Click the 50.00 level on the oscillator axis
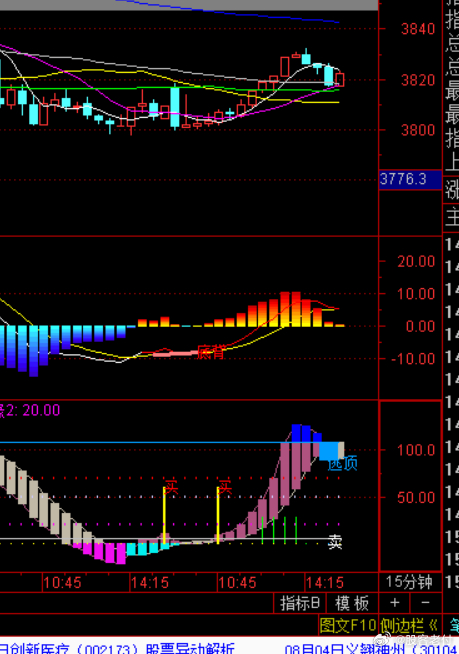Image resolution: width=459 pixels, height=654 pixels. (416, 497)
